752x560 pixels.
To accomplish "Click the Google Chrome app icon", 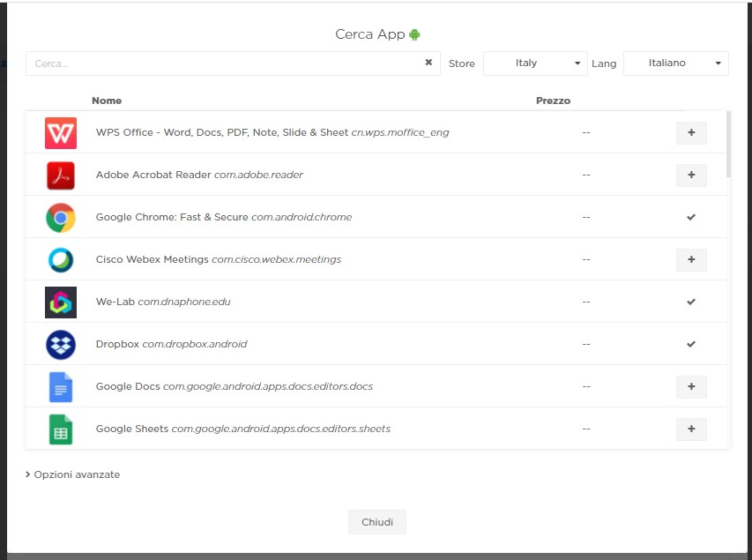I will tap(61, 217).
